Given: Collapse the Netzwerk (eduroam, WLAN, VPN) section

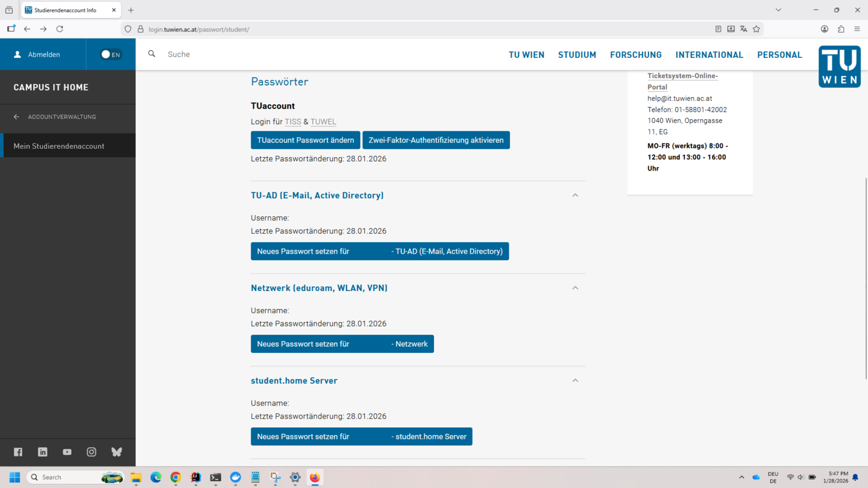Looking at the screenshot, I should tap(575, 287).
